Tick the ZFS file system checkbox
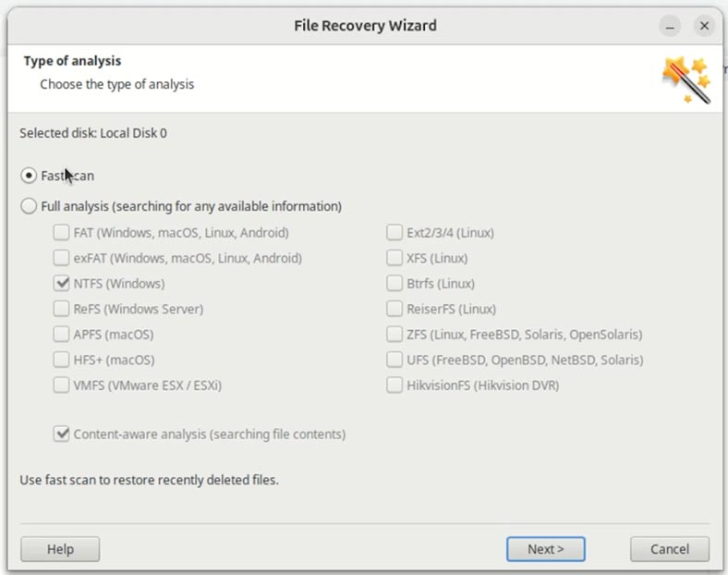 pyautogui.click(x=394, y=335)
